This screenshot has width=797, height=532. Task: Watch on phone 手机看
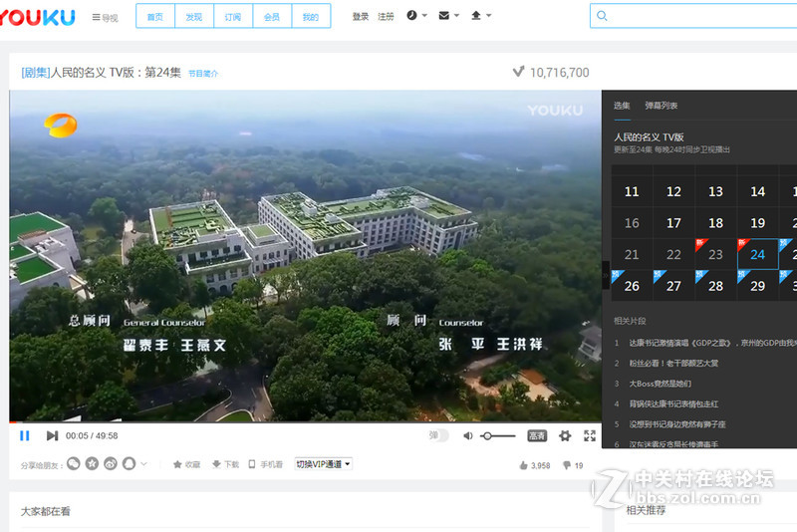(265, 464)
